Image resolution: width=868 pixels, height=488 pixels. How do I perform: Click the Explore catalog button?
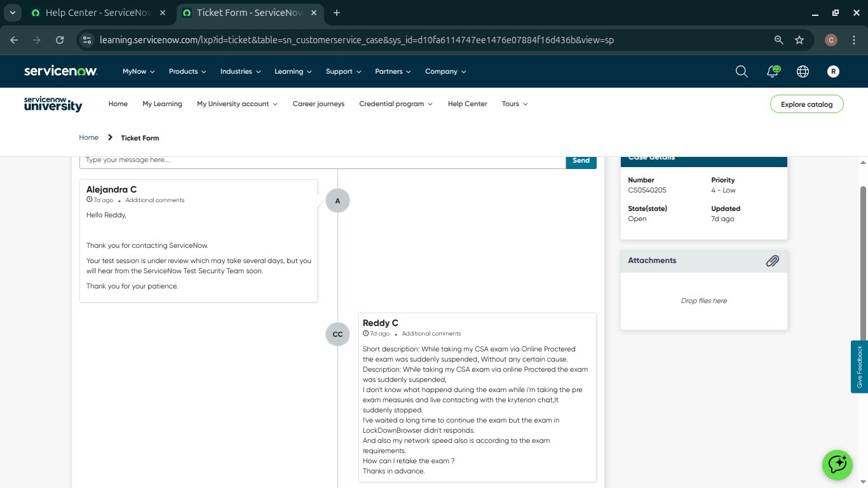coord(806,104)
